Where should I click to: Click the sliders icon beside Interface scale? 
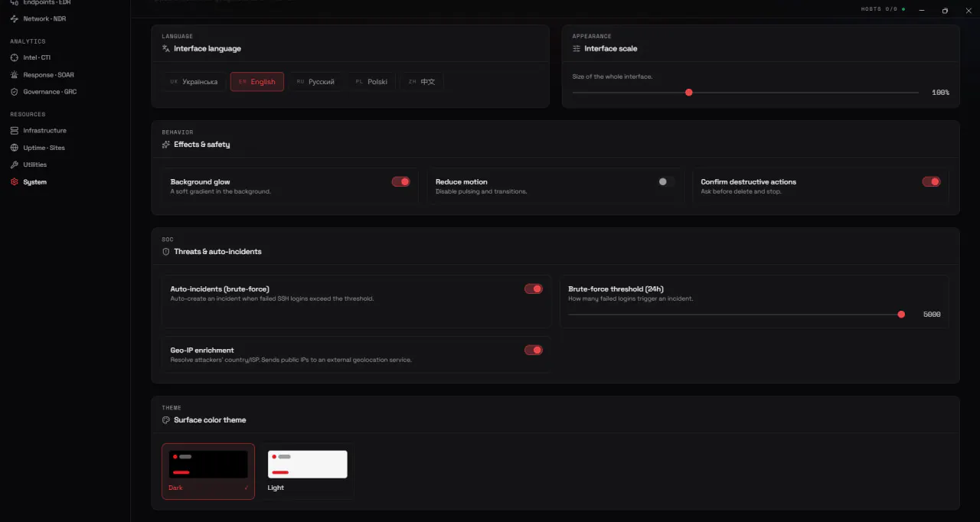click(x=577, y=48)
